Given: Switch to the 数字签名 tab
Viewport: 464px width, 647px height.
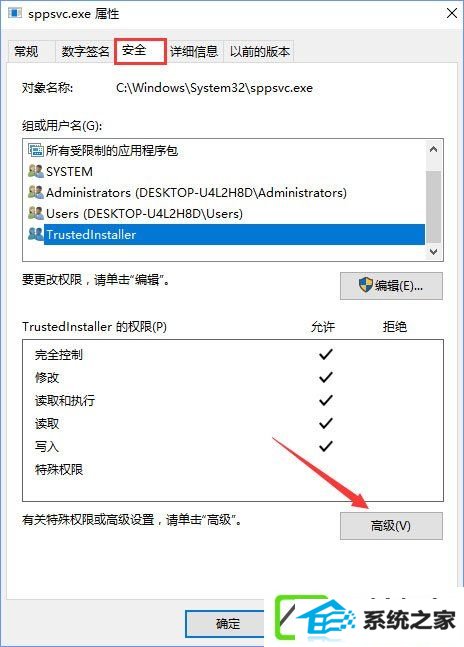Looking at the screenshot, I should click(x=85, y=52).
